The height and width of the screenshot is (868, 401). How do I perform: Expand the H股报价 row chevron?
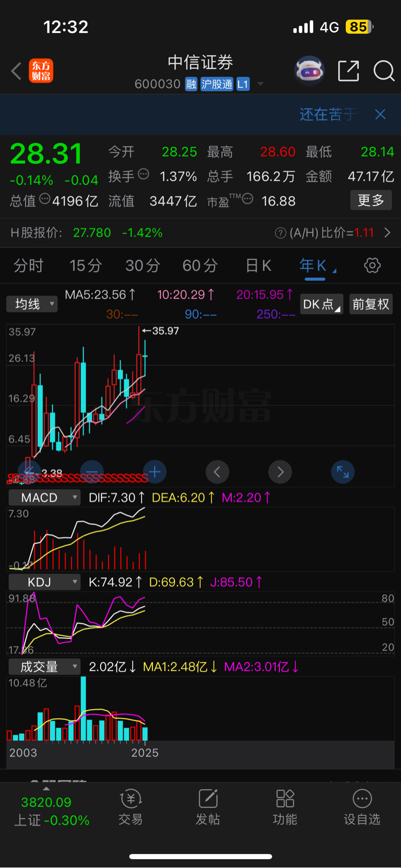click(x=387, y=233)
